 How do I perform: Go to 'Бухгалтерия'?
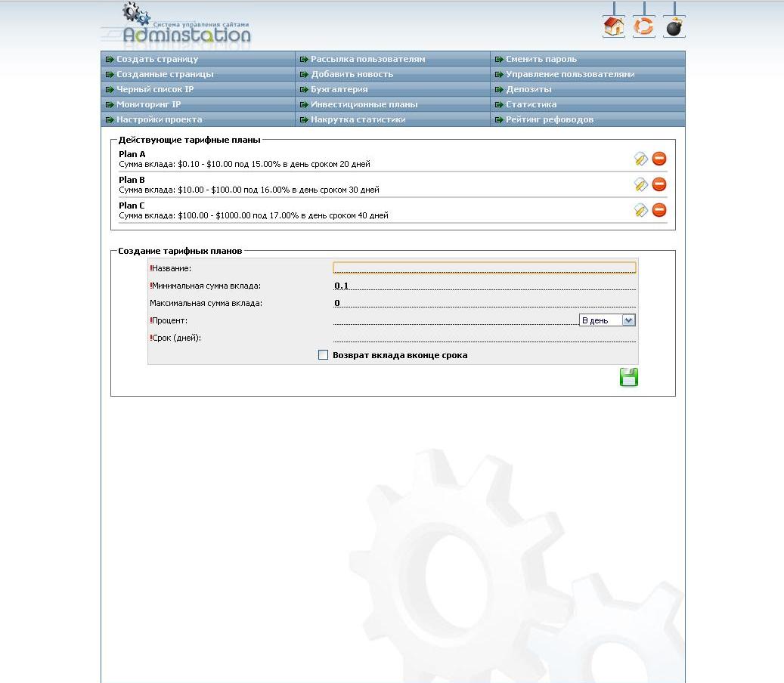392,89
